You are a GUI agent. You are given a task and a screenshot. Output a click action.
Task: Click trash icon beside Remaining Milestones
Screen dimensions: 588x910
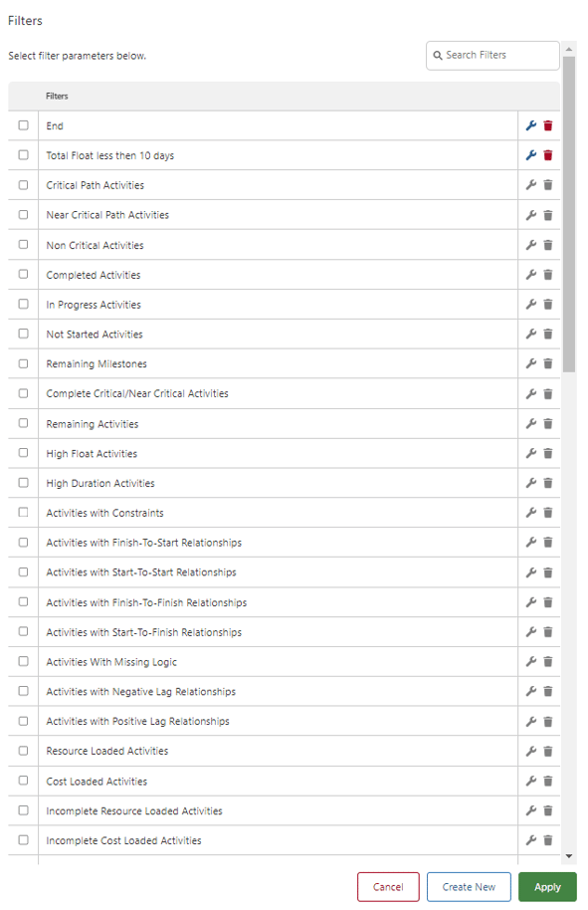(548, 363)
